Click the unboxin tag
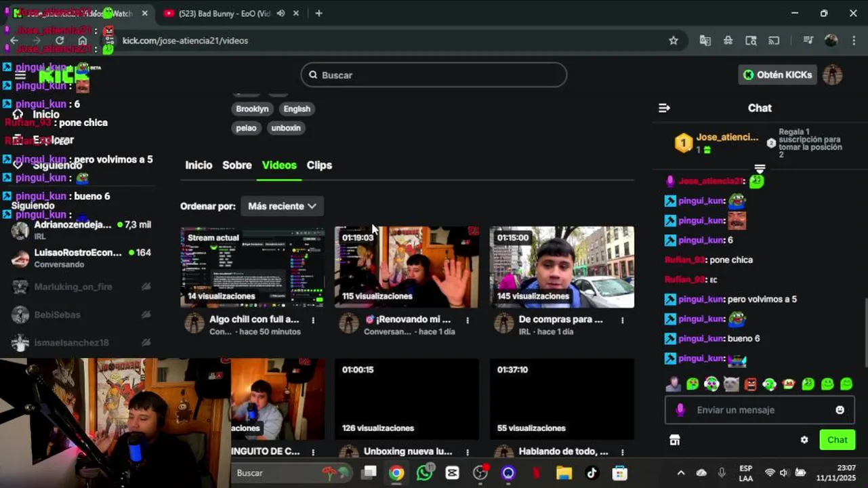This screenshot has width=868, height=488. pos(286,128)
